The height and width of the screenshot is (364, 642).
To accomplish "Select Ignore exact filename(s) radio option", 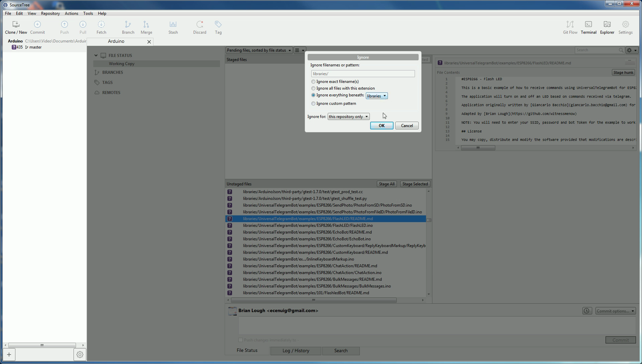I will point(313,81).
